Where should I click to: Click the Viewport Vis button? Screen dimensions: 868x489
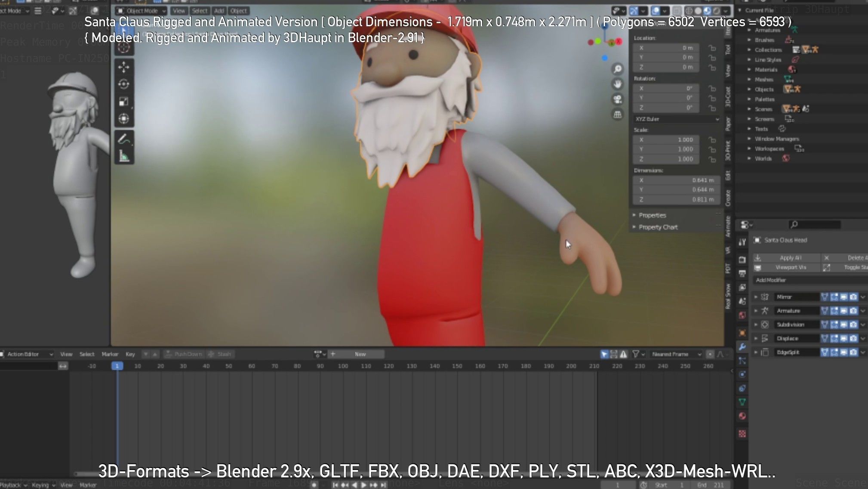[786, 267]
